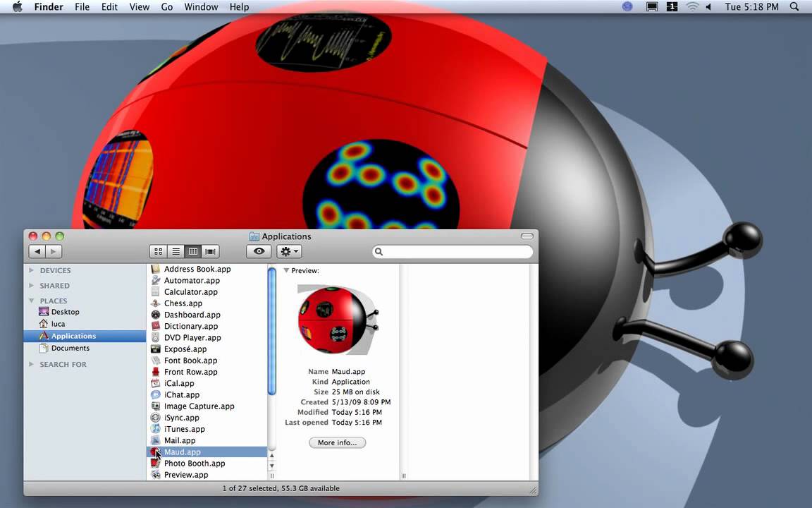Collapse the PLACES sidebar section
Image resolution: width=812 pixels, height=508 pixels.
31,301
